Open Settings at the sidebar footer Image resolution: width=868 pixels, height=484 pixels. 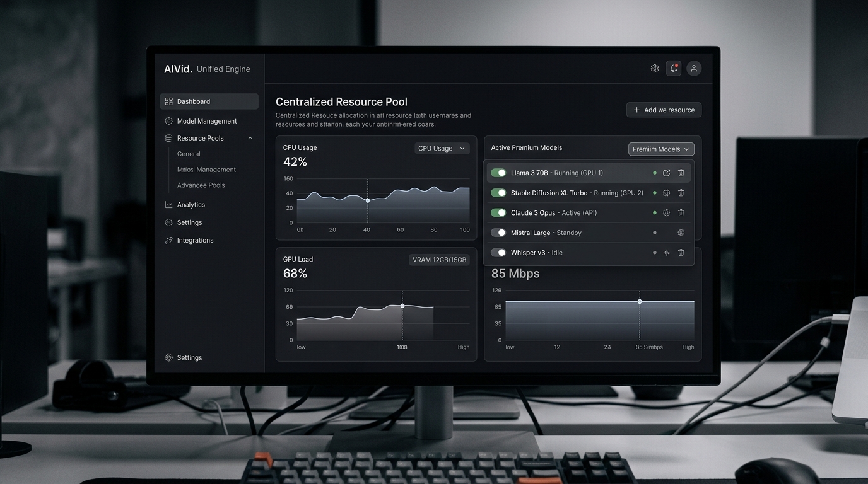tap(189, 358)
